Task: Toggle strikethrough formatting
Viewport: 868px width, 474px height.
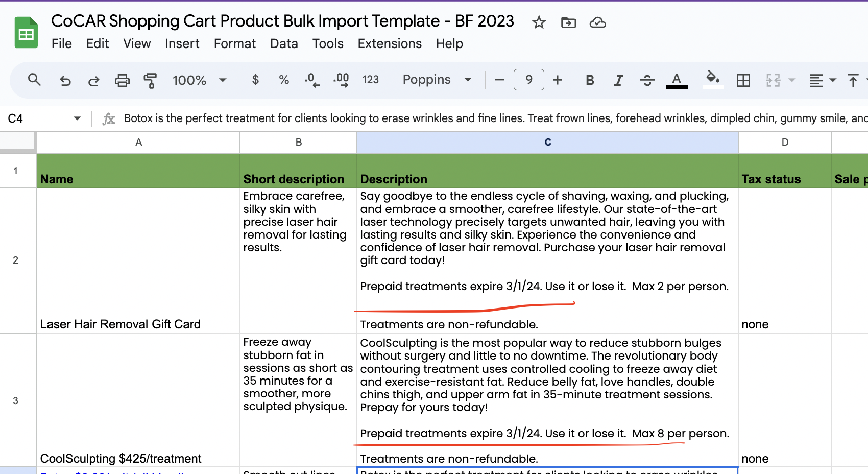Action: click(x=647, y=80)
